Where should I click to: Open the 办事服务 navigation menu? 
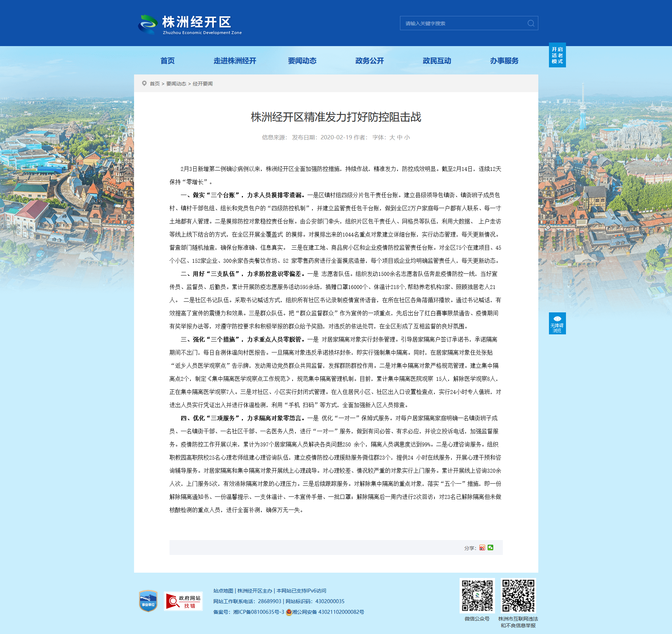tap(504, 61)
